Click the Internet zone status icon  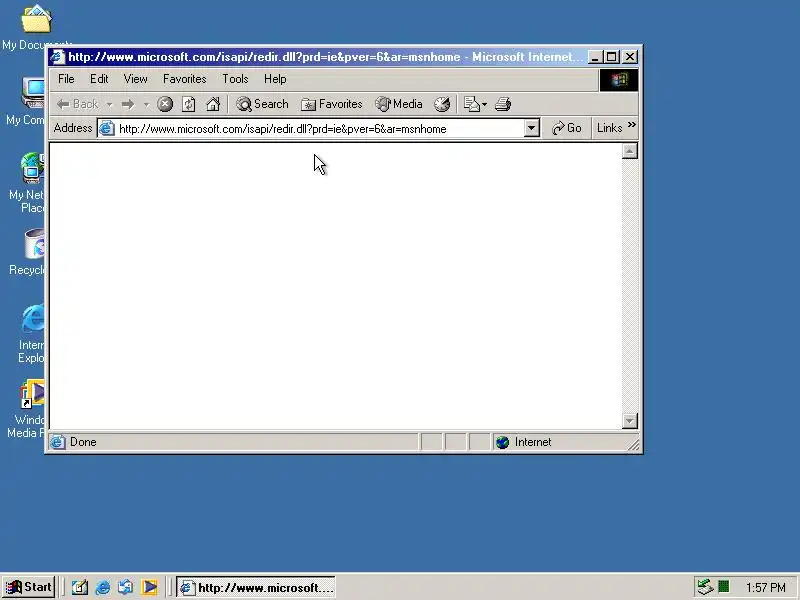[x=503, y=442]
